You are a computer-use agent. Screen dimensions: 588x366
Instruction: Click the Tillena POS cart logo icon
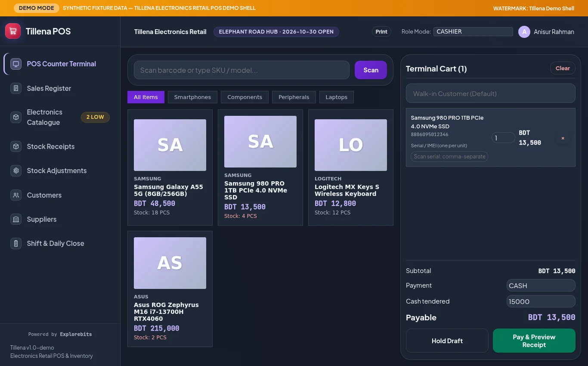tap(13, 31)
